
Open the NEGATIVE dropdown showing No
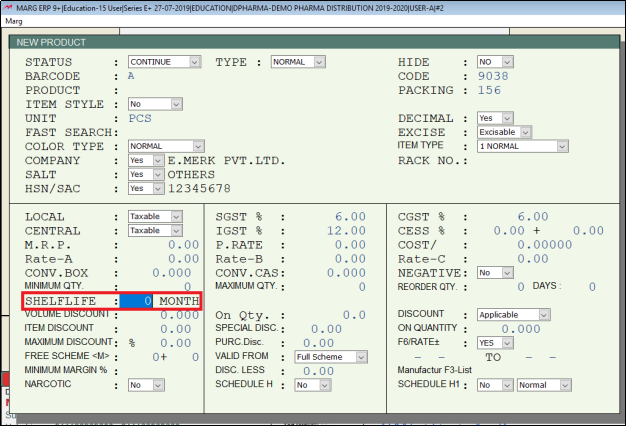click(495, 273)
